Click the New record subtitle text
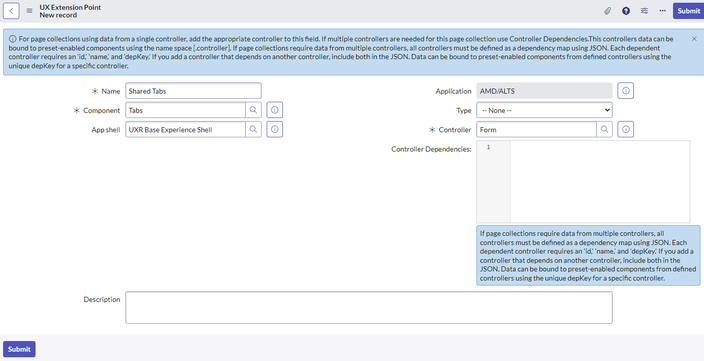 tap(58, 15)
